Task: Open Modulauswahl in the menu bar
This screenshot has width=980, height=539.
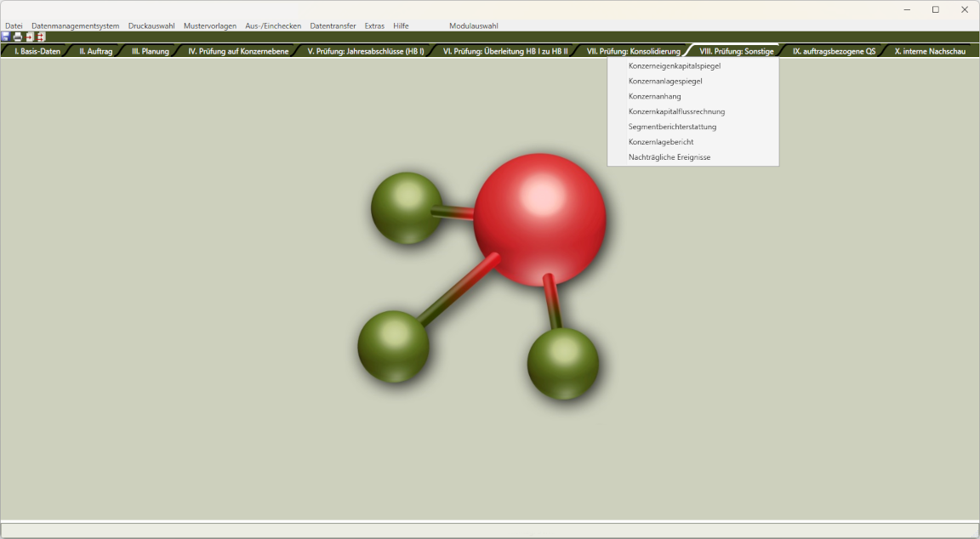Action: pyautogui.click(x=473, y=26)
